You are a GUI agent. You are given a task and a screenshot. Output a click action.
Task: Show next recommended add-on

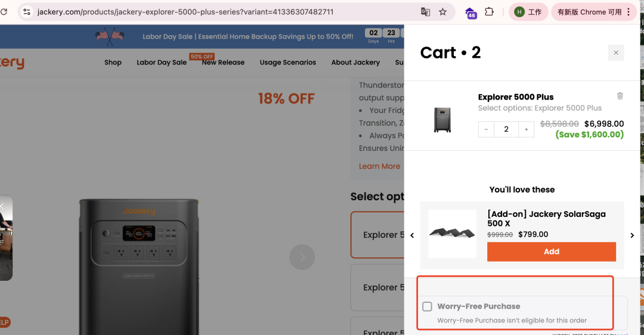[x=632, y=235]
